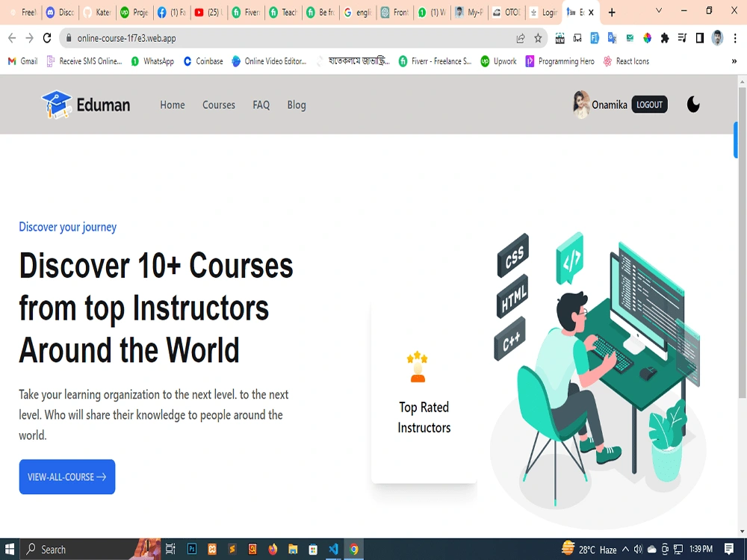Viewport: 747px width, 560px height.
Task: Open Visual Studio Code from the taskbar
Action: [334, 550]
